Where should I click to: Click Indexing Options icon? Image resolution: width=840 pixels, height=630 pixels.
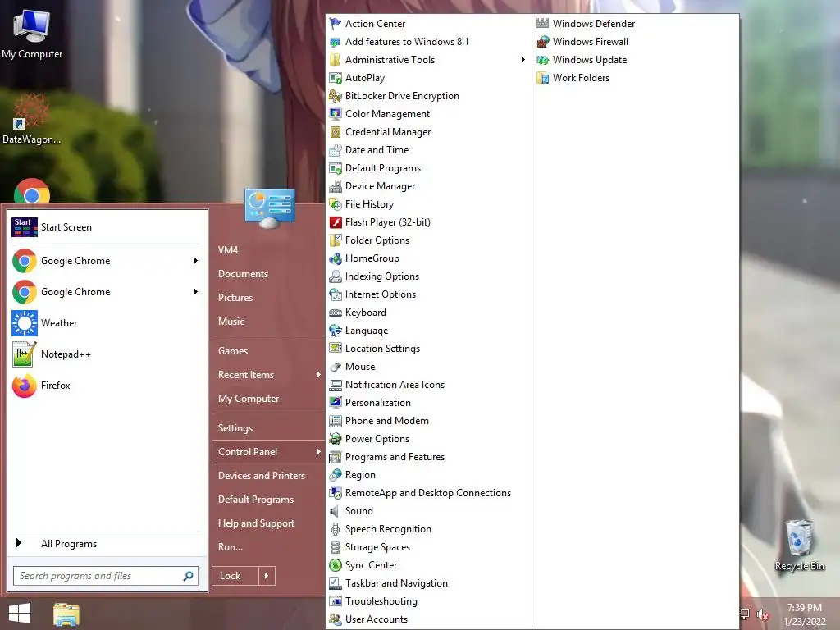[336, 276]
